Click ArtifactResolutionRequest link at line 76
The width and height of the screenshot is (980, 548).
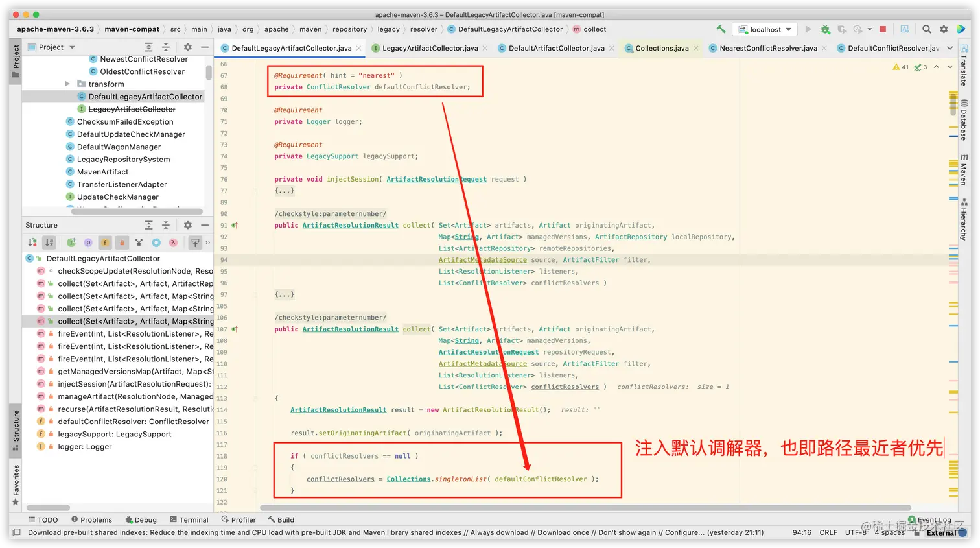pos(436,180)
